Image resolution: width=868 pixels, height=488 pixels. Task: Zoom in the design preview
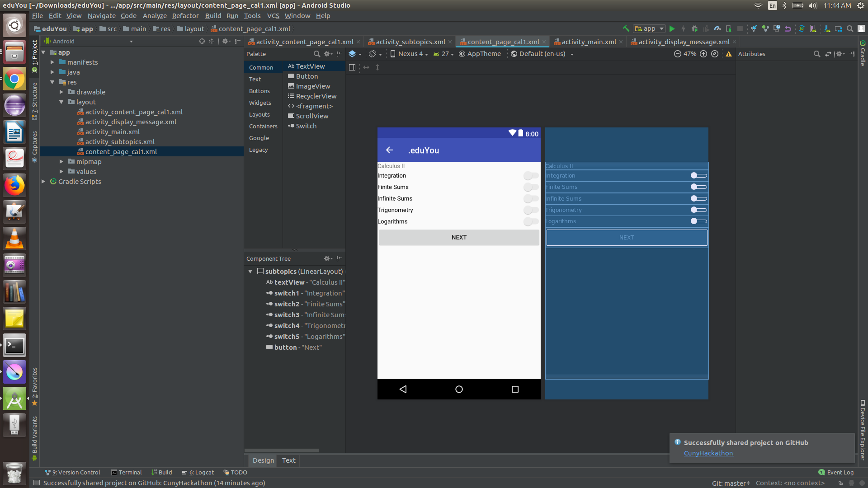pos(703,54)
